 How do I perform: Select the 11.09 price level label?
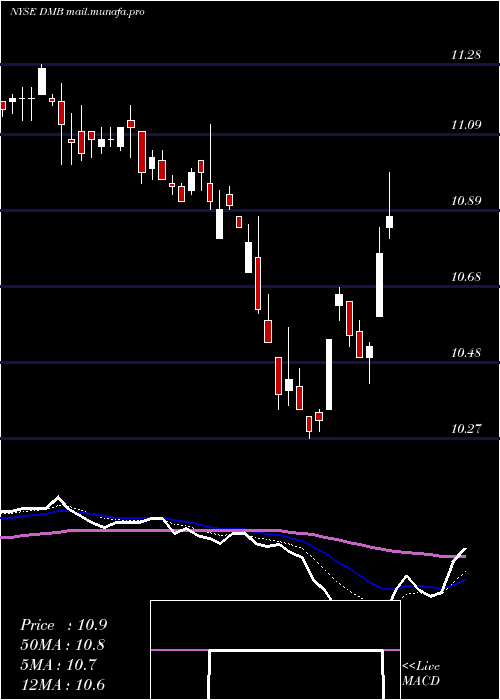[x=466, y=125]
